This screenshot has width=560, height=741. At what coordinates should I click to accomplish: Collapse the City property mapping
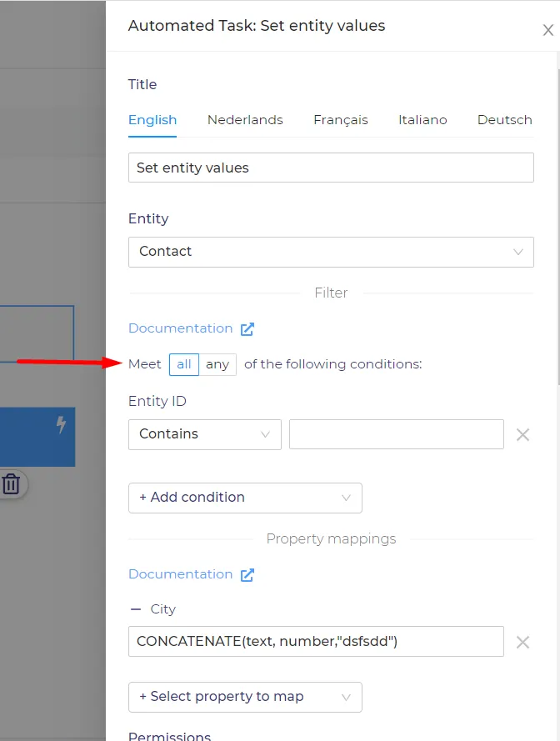pos(136,609)
